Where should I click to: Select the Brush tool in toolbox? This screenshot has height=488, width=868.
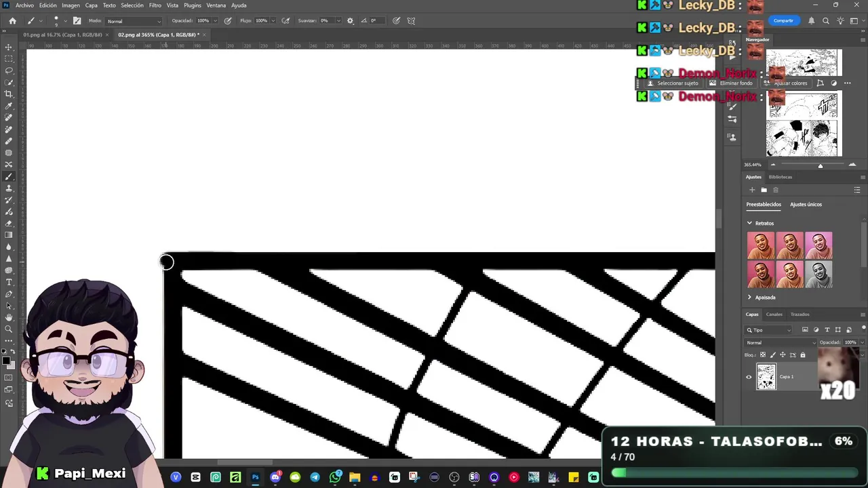tap(9, 176)
